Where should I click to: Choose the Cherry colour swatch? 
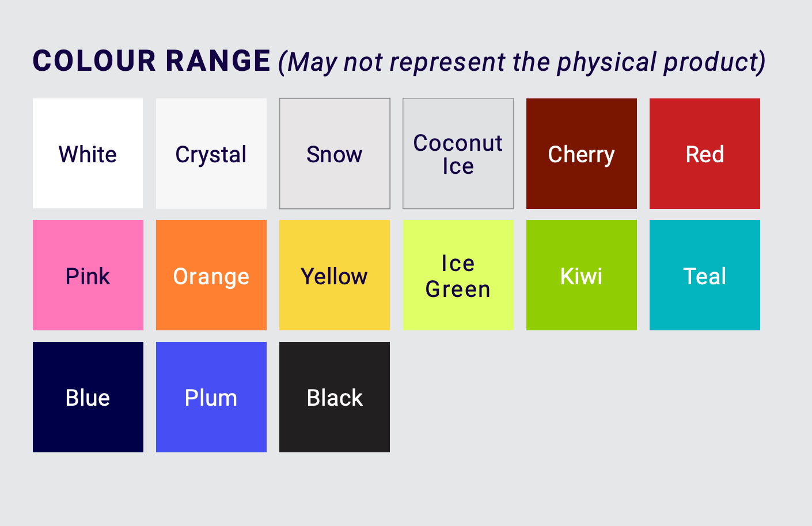[x=582, y=154]
